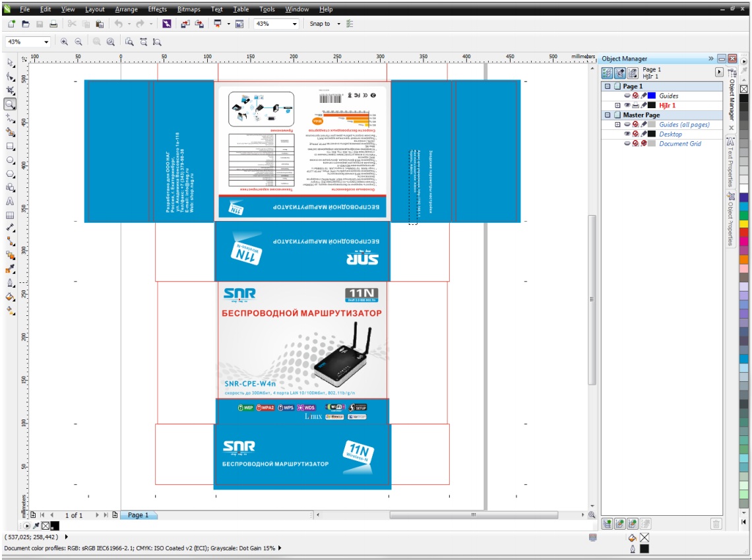The width and height of the screenshot is (752, 560).
Task: Expand the HjIr 1 layer tree
Action: point(617,106)
